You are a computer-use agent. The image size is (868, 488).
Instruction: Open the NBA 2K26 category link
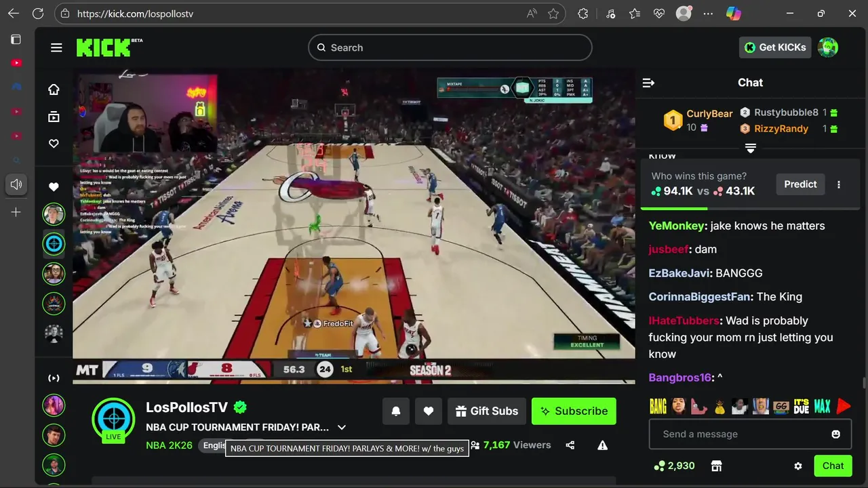(169, 445)
